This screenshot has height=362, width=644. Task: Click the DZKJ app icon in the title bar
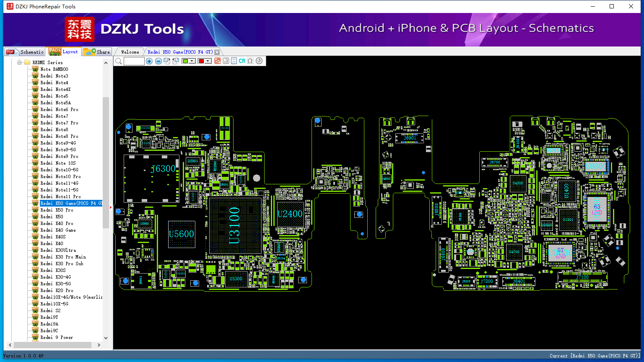(x=10, y=6)
